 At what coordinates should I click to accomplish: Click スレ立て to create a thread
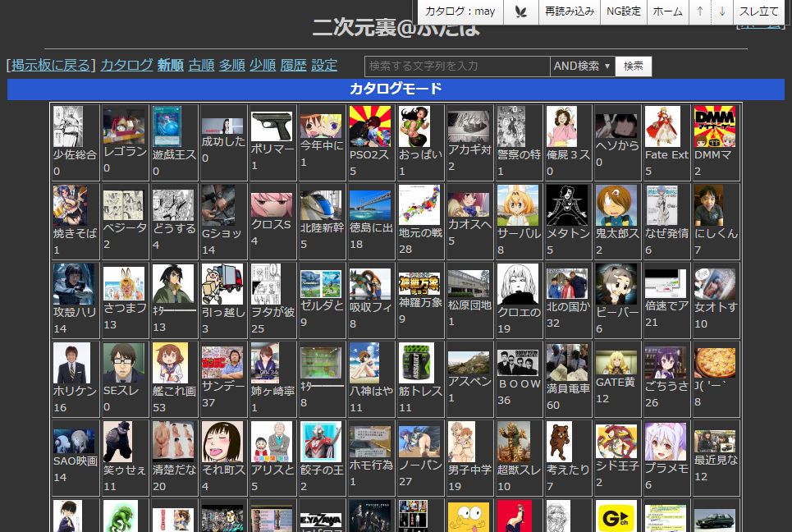(759, 11)
